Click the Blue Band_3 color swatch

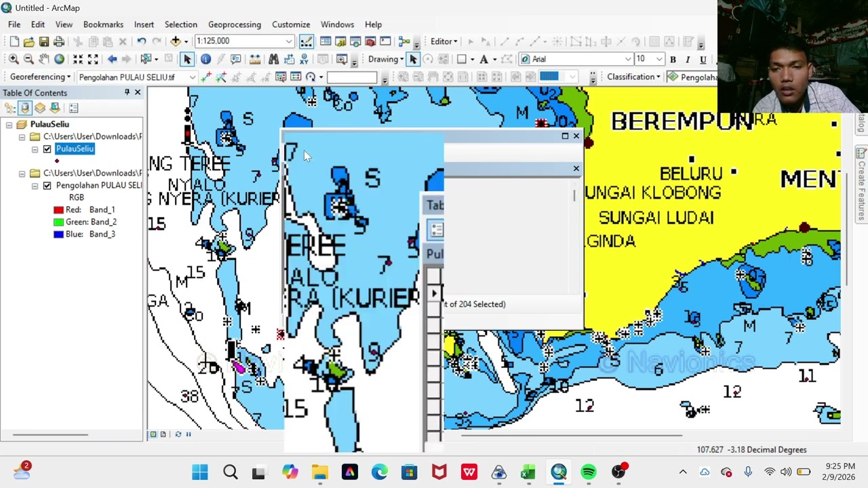point(58,235)
